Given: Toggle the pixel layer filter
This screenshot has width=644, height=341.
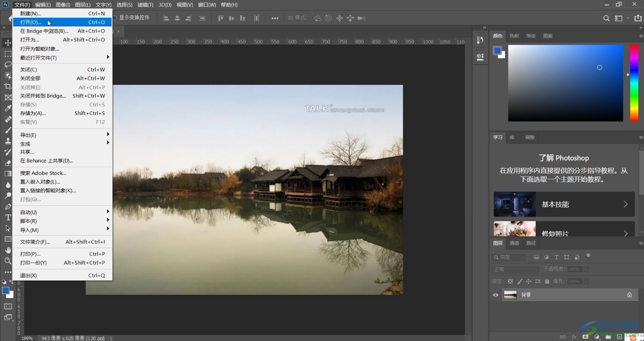Looking at the screenshot, I should [x=536, y=257].
